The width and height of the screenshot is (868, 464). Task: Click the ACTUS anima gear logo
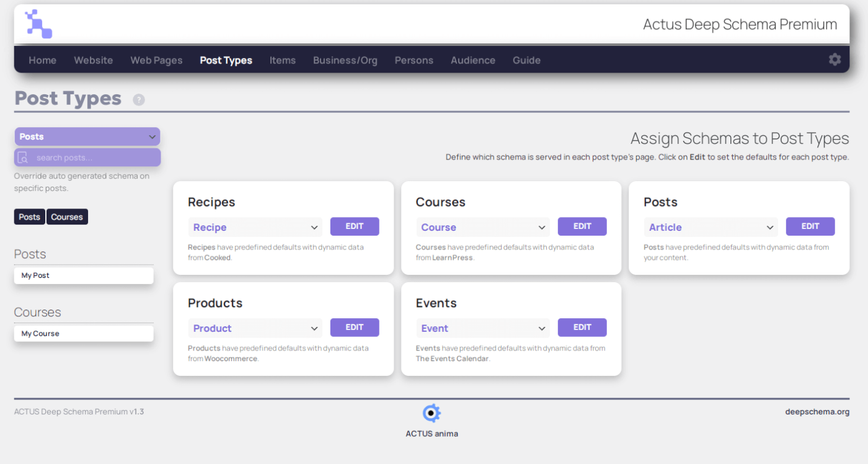(432, 413)
